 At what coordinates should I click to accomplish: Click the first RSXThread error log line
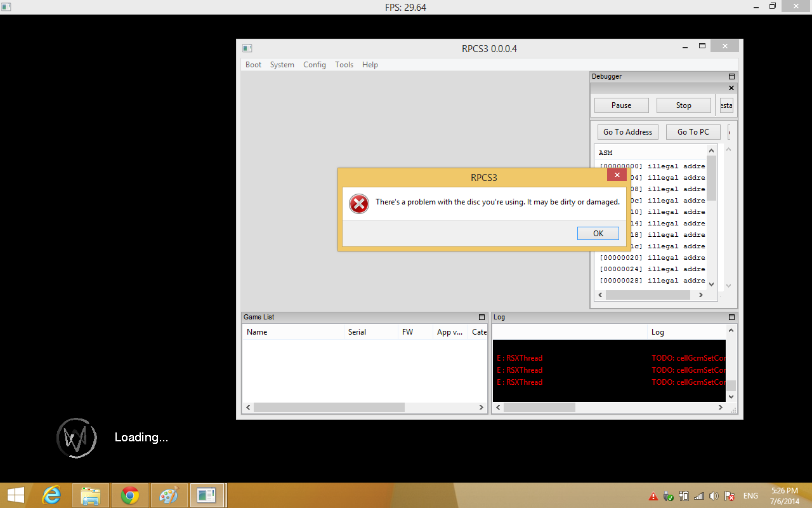(609, 358)
